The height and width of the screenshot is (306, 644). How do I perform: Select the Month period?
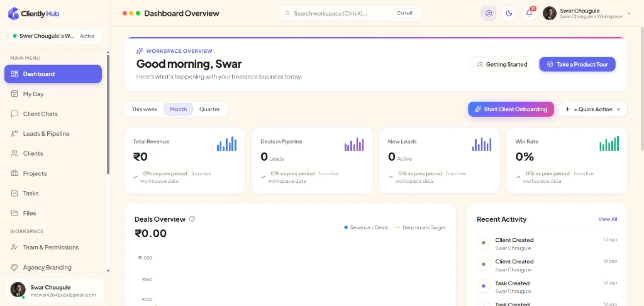(178, 109)
